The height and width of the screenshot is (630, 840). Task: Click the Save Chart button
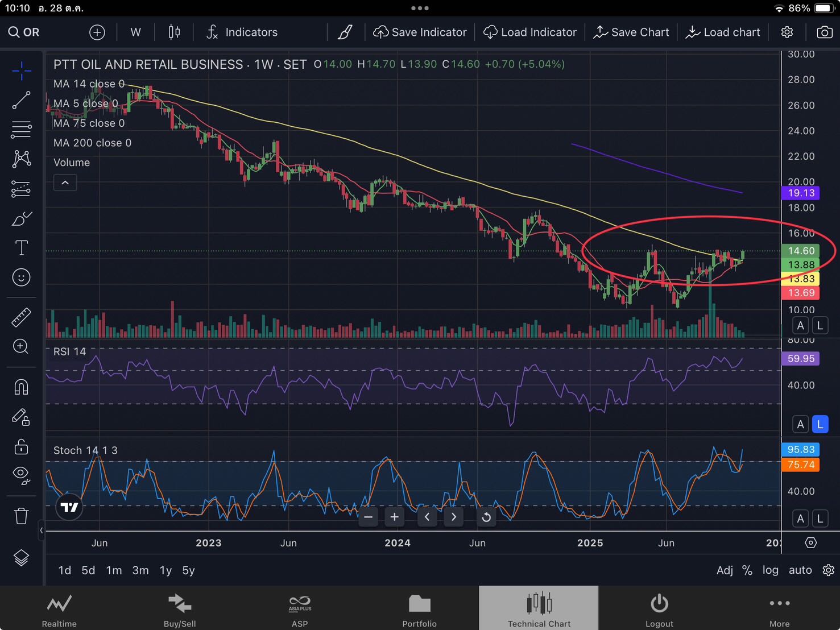pos(631,32)
